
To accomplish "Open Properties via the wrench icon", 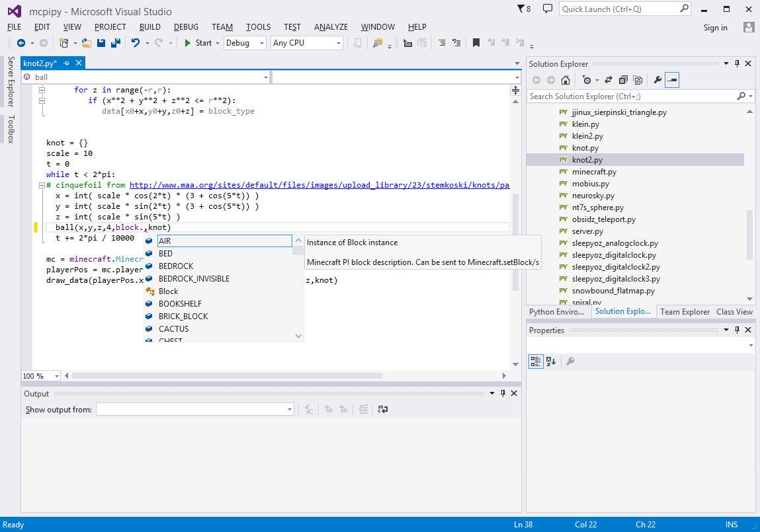I will (x=657, y=80).
